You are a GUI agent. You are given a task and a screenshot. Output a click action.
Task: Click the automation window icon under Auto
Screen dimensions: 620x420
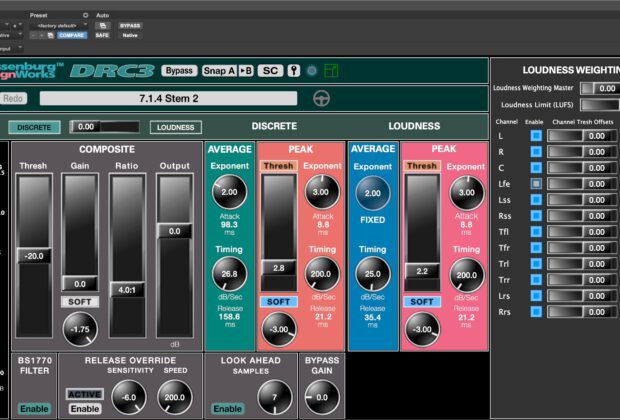(103, 26)
